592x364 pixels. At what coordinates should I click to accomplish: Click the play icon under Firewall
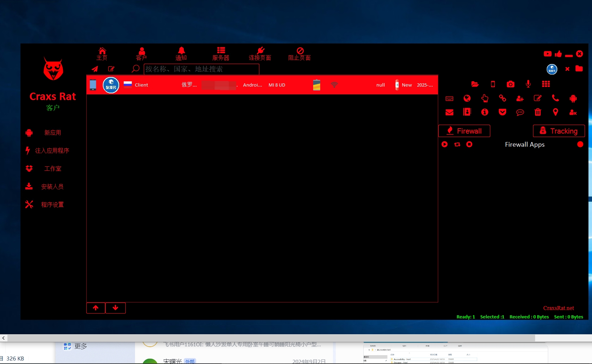445,144
